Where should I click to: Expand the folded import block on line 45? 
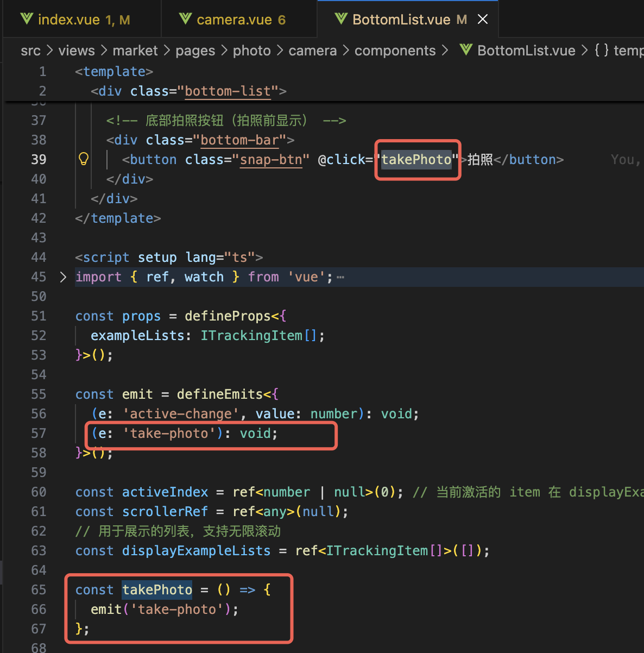click(x=63, y=277)
